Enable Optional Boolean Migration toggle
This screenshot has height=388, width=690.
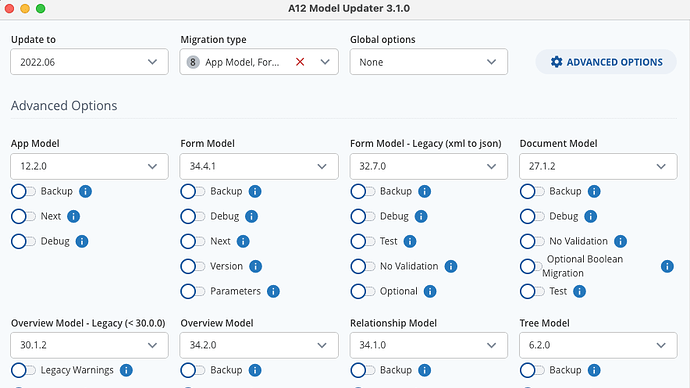tap(532, 266)
